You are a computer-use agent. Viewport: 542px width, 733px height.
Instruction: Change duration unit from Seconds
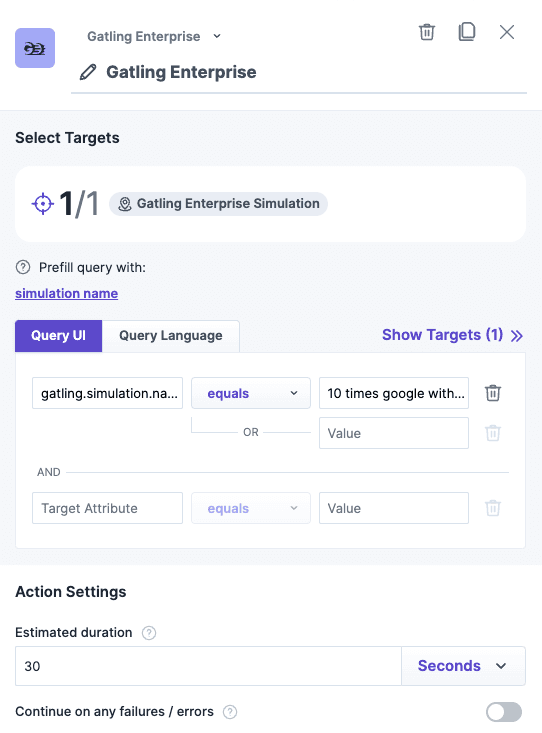coord(463,666)
